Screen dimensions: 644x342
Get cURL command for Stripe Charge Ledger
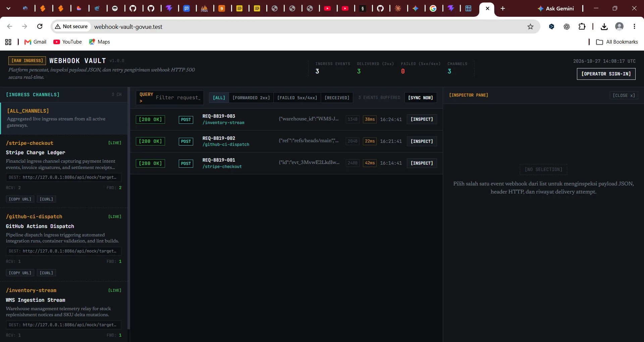click(x=46, y=199)
